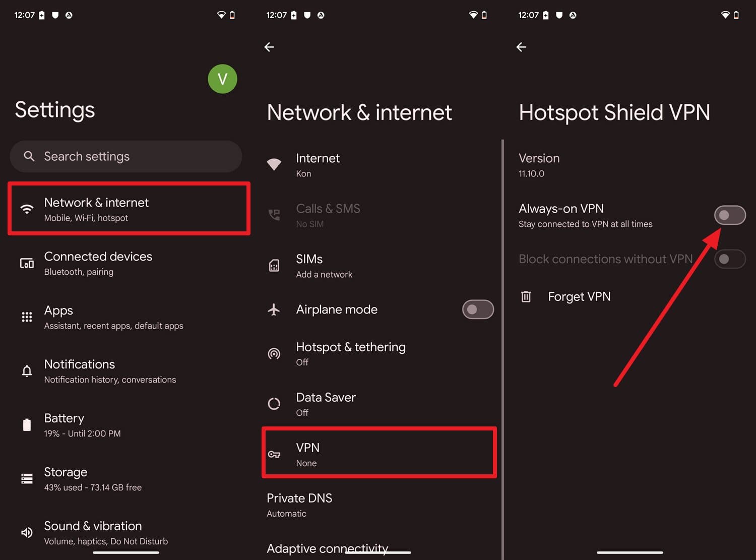
Task: Click the Network & internet page scrollbar
Action: pos(502,349)
